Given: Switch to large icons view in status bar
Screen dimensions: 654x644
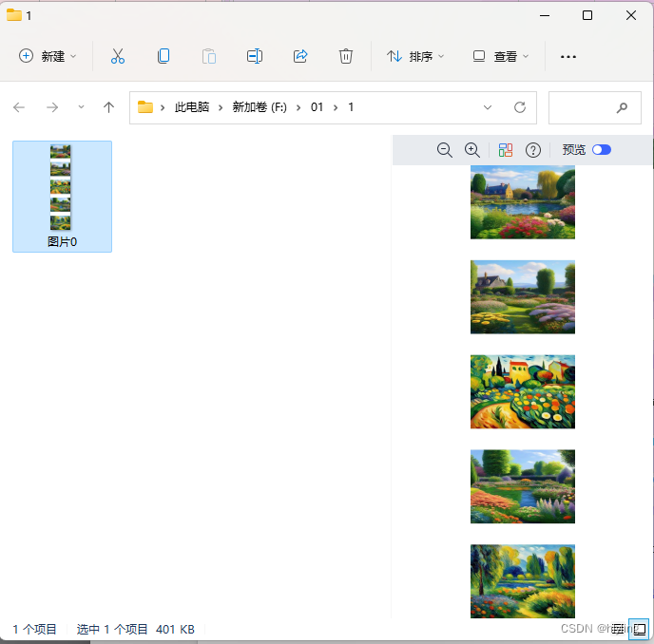Looking at the screenshot, I should coord(639,629).
